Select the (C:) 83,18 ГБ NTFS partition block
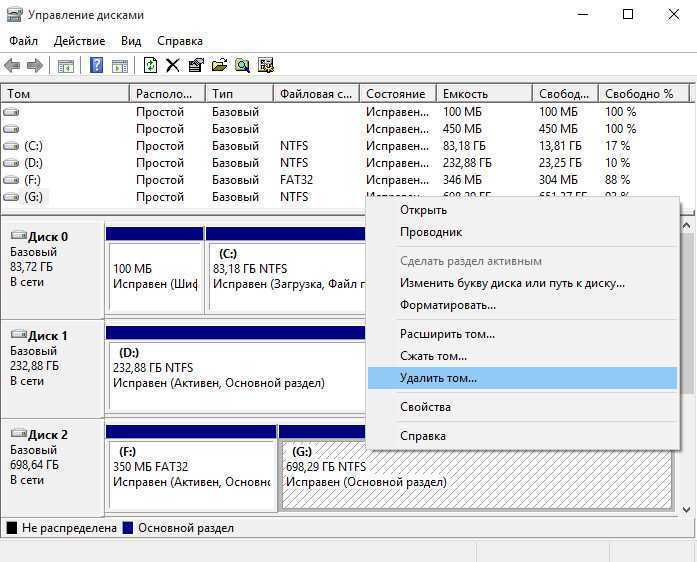 click(x=286, y=270)
